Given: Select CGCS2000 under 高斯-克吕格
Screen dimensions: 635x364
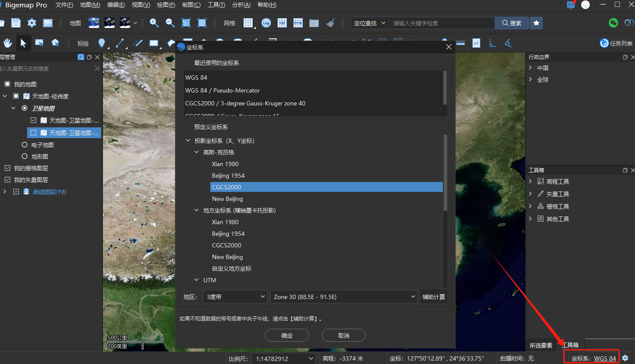Looking at the screenshot, I should (326, 187).
